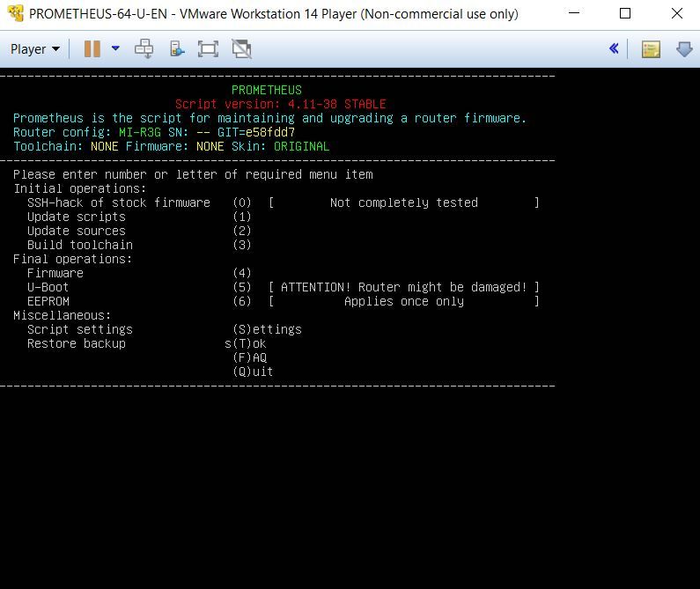The image size is (700, 589).
Task: Open the Player menu
Action: coord(35,49)
